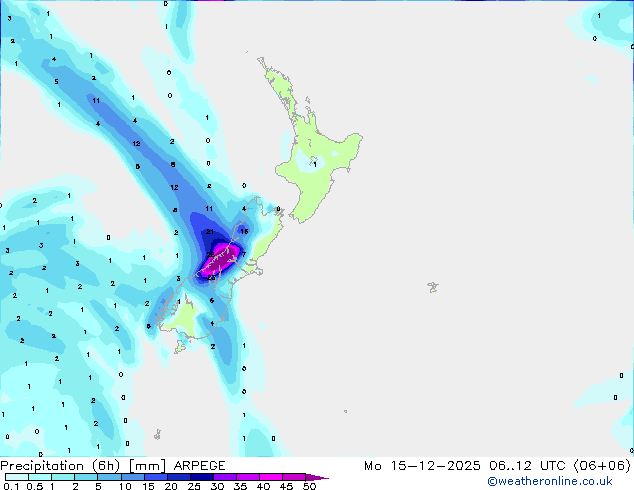Viewport: 634px width, 490px height.
Task: Select the legend swatch between 2 and 5
Action: point(86,477)
